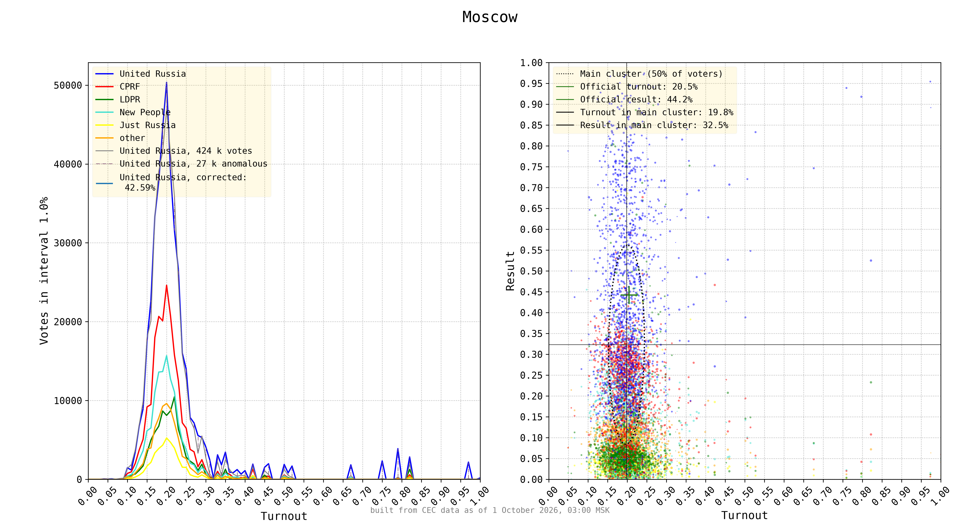Click orange line swatch beside 'other'
The image size is (980, 521).
104,138
